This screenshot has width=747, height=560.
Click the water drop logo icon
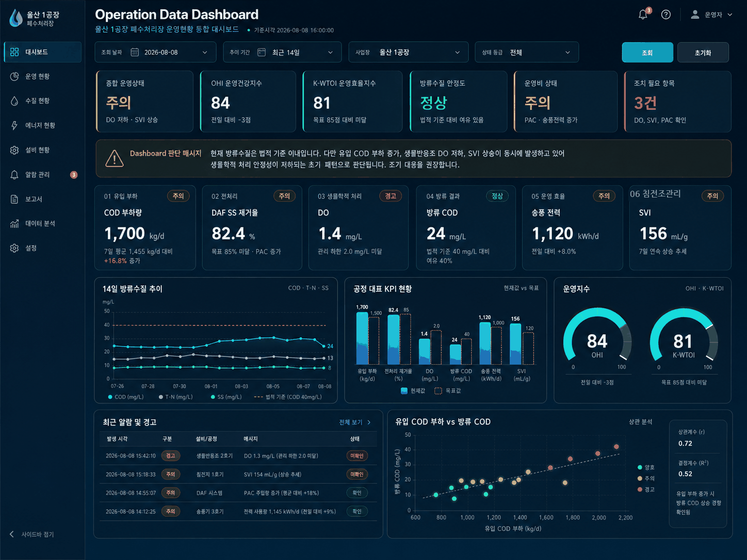tap(17, 18)
